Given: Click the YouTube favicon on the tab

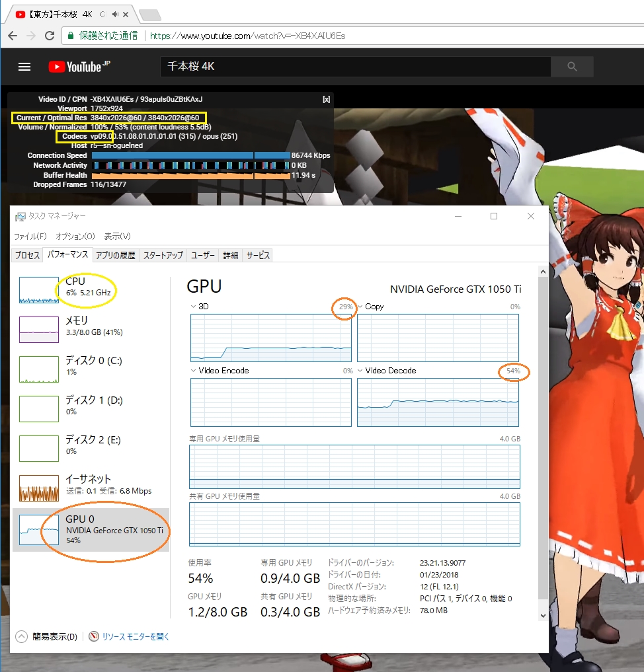Looking at the screenshot, I should [x=20, y=14].
